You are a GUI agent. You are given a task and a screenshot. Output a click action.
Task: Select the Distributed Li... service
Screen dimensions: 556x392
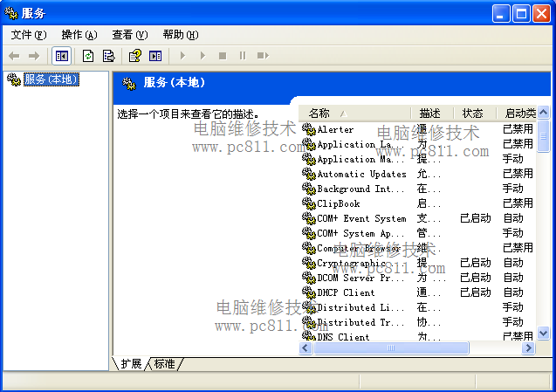coord(418,307)
